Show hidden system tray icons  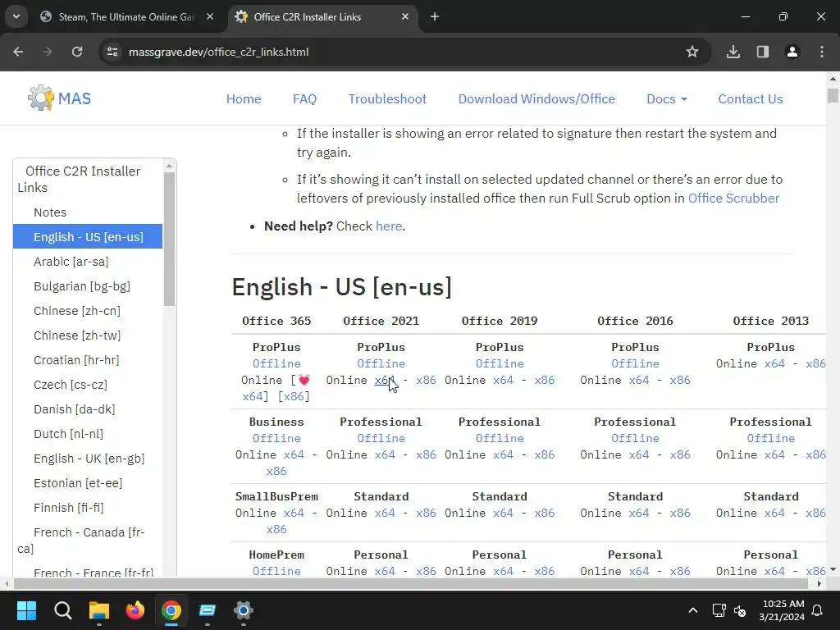click(x=692, y=610)
